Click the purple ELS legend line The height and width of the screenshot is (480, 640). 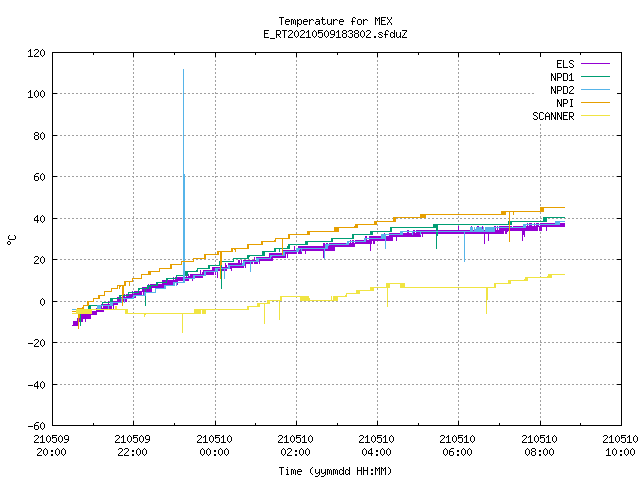coord(595,64)
